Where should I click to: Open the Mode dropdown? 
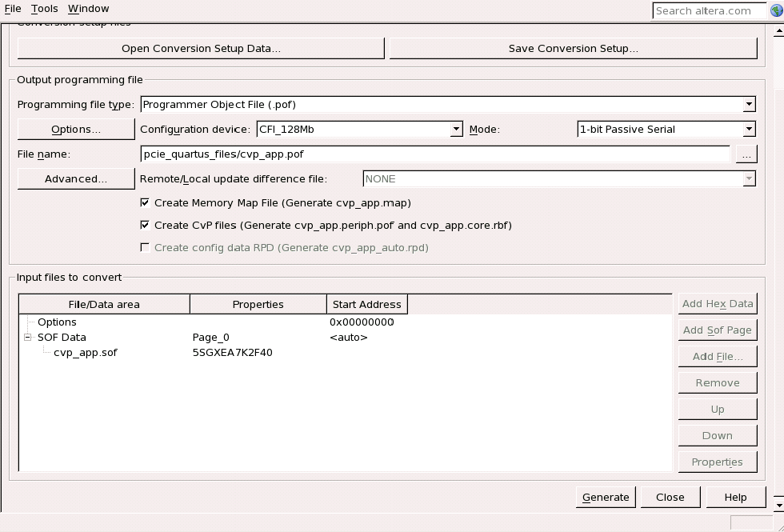click(749, 130)
